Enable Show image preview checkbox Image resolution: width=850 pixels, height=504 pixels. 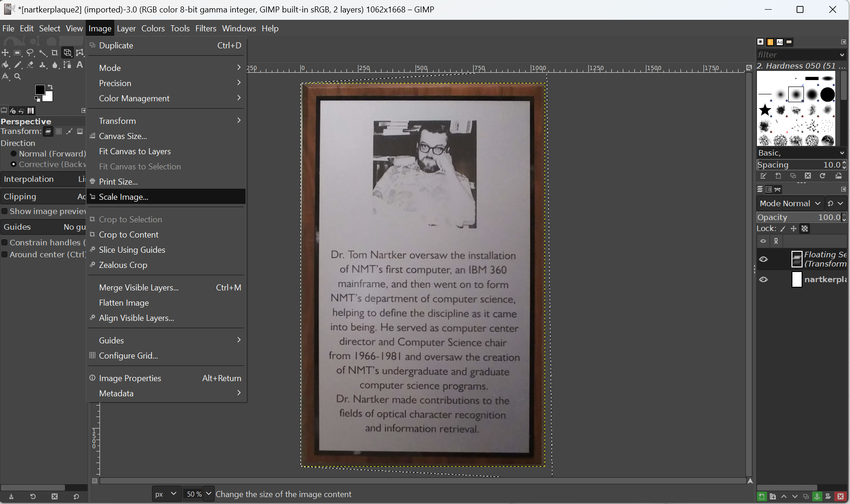(x=5, y=211)
